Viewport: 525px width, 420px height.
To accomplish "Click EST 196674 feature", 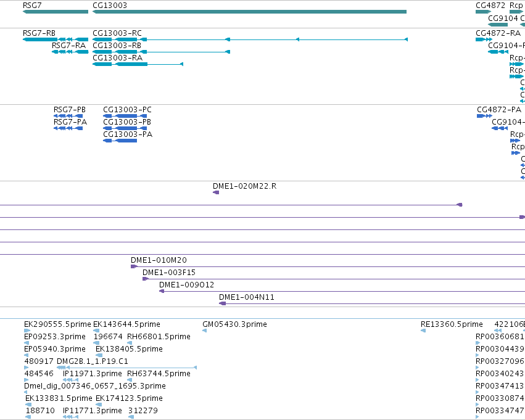I will (x=96, y=343).
